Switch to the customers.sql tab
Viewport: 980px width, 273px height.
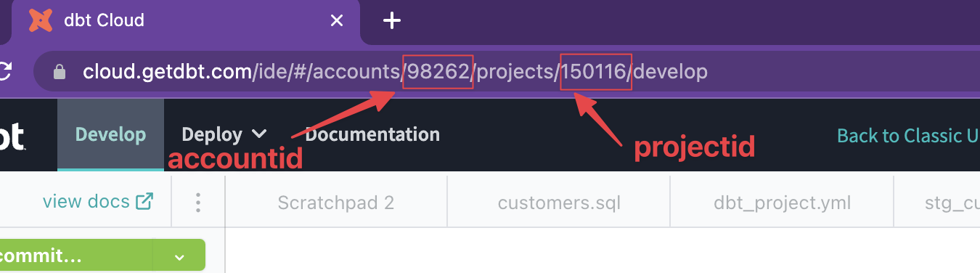[x=559, y=202]
